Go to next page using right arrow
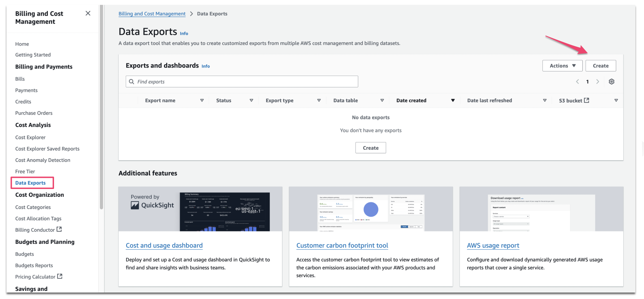The height and width of the screenshot is (299, 644). point(598,81)
